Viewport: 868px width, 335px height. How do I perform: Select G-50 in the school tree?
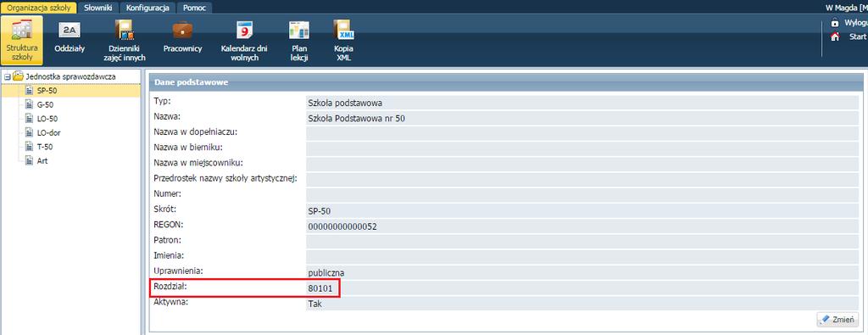click(45, 104)
